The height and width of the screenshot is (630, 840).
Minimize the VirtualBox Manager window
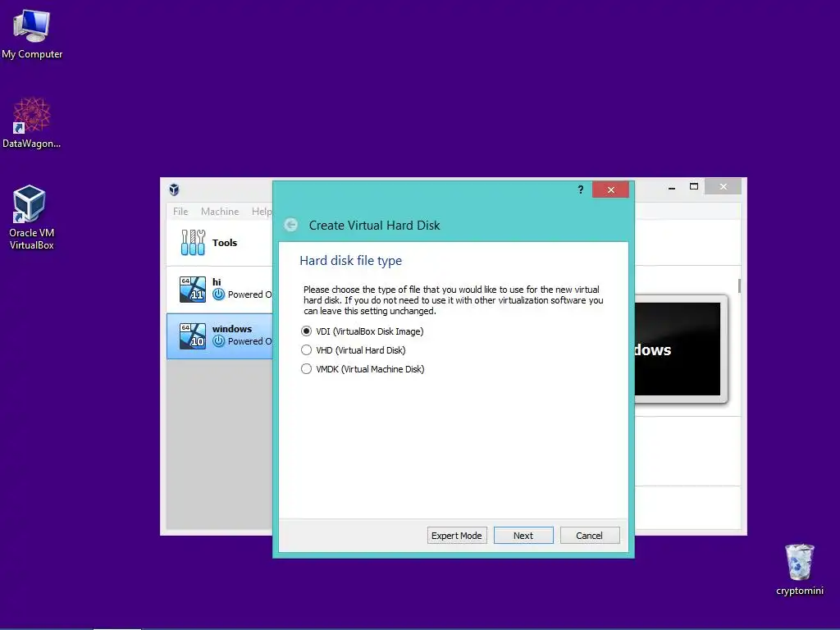pyautogui.click(x=672, y=187)
